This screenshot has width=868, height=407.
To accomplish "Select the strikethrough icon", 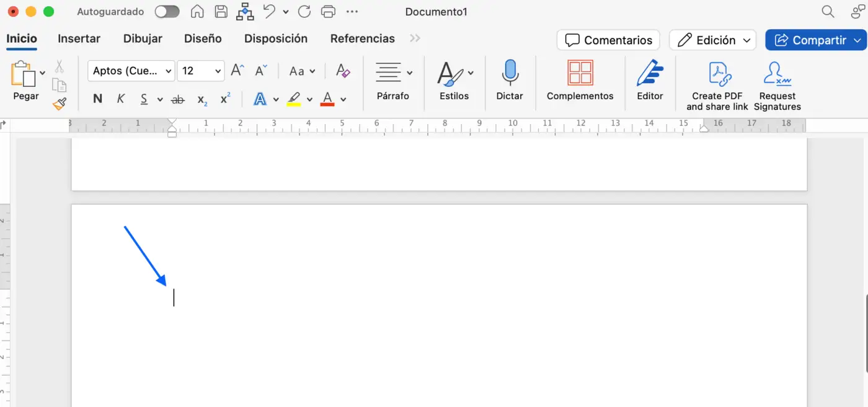I will [x=178, y=99].
